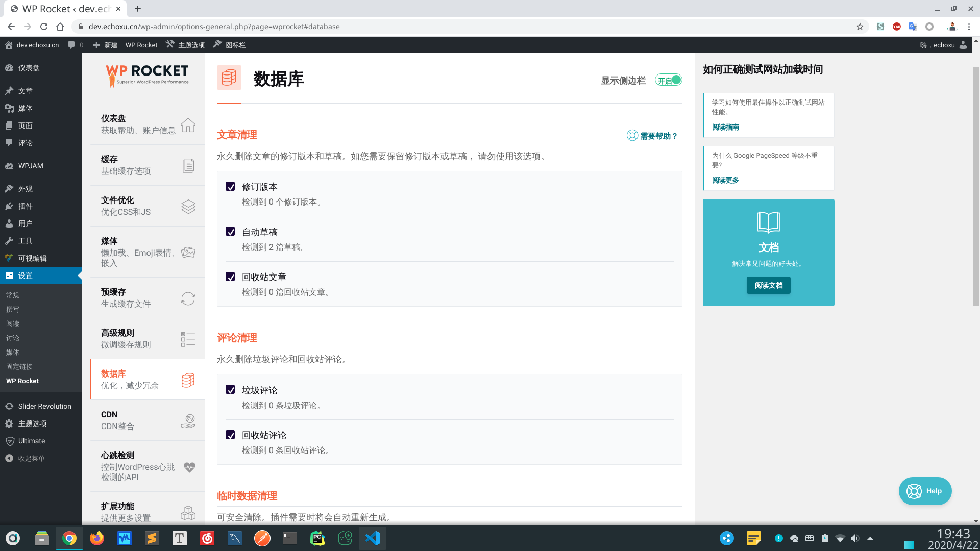980x551 pixels.
Task: Open the WP Rocket admin bar menu
Action: (141, 45)
